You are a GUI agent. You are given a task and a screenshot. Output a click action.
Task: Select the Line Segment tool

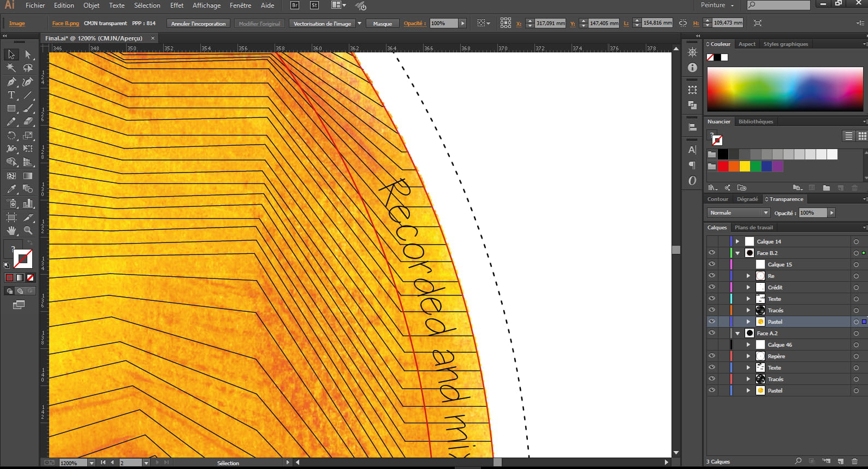(28, 95)
